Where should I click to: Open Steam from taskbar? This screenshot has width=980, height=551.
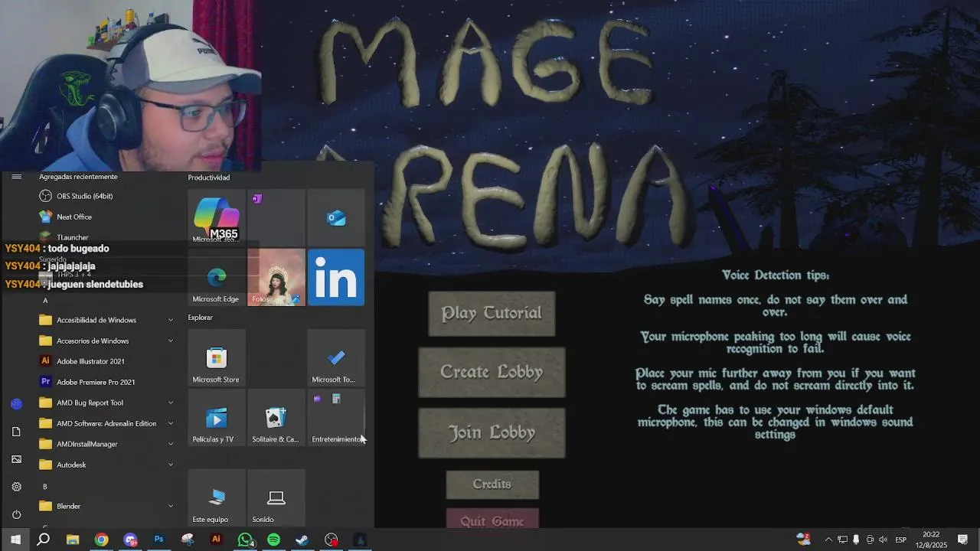pyautogui.click(x=302, y=540)
